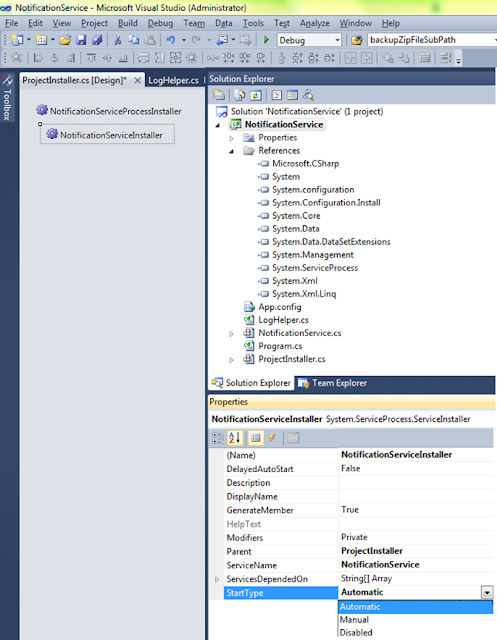Expand the ProjectInstaller.cs node
This screenshot has width=497, height=640.
point(231,360)
